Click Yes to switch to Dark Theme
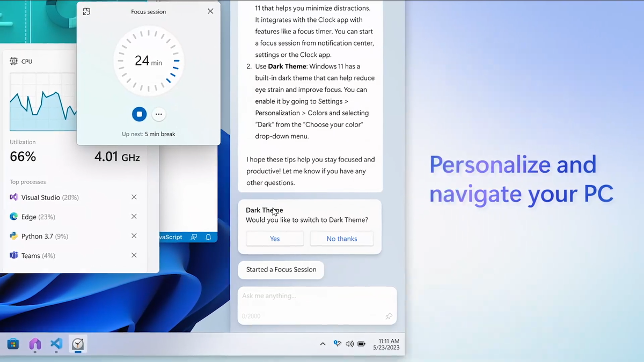 275,239
